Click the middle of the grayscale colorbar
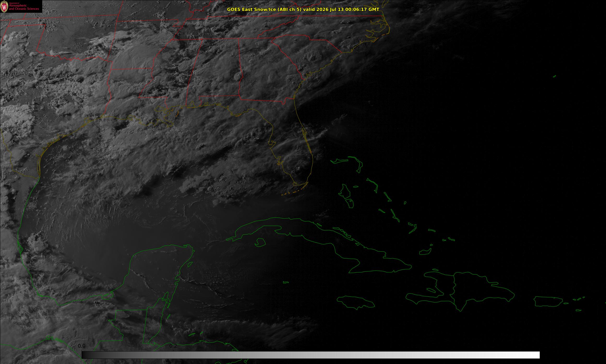606x364 pixels. point(311,355)
